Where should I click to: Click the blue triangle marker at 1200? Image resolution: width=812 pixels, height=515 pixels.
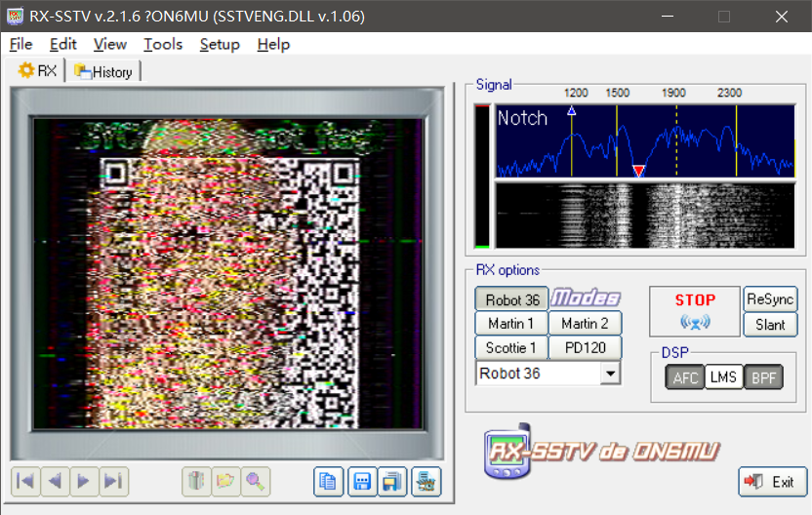(572, 110)
